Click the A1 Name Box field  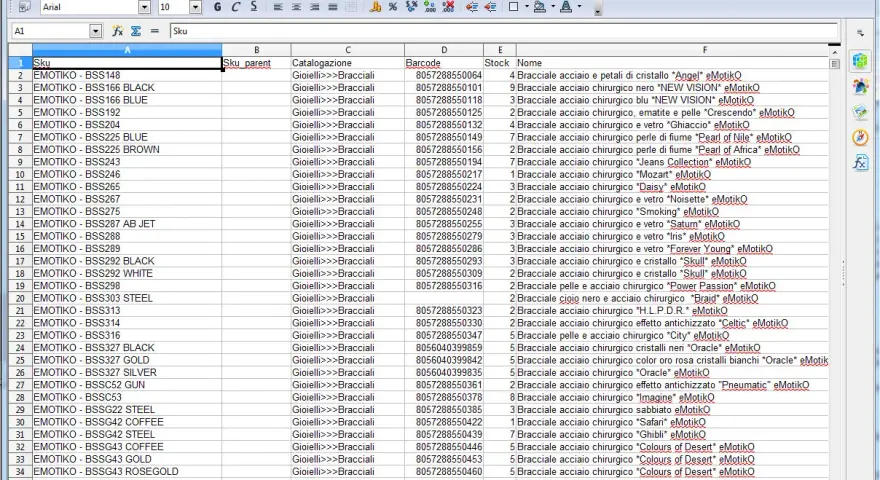pos(51,31)
